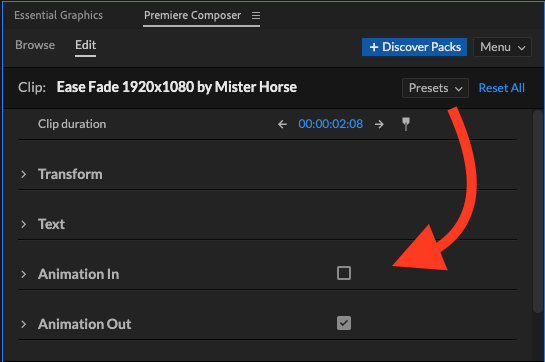Viewport: 545px width, 362px height.
Task: Click the Discover Packs button
Action: pyautogui.click(x=414, y=47)
